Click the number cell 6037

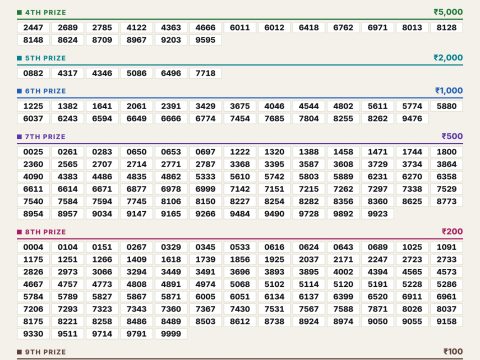[33, 119]
